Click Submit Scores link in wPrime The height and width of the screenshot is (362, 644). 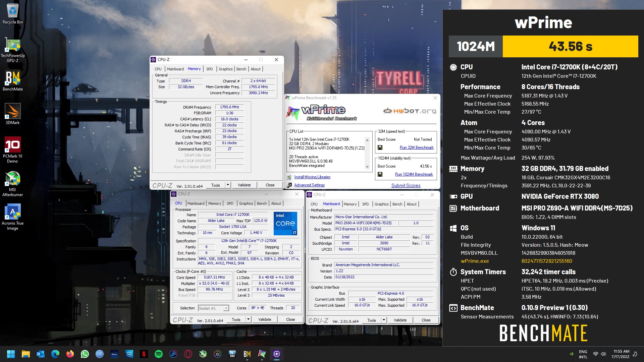(x=406, y=185)
